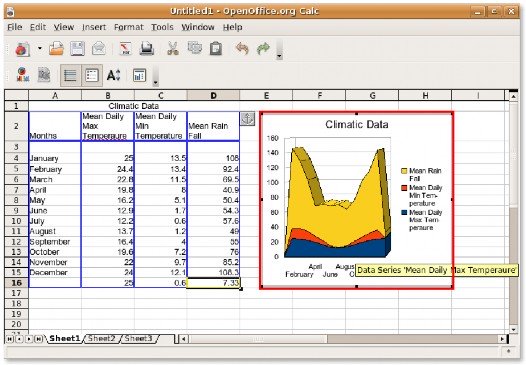Image resolution: width=526 pixels, height=365 pixels.
Task: Cut selection with scissors icon
Action: click(172, 49)
